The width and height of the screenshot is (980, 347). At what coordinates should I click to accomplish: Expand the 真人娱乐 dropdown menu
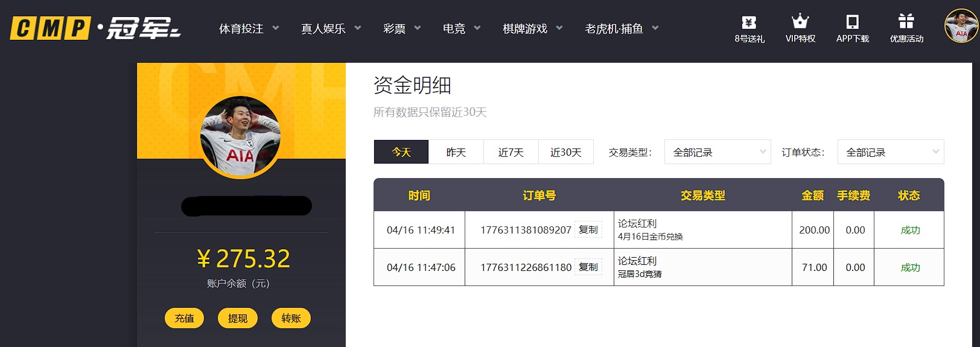point(331,28)
